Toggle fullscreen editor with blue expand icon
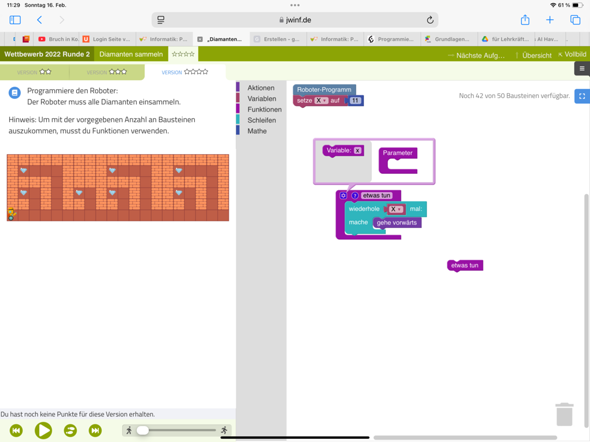The width and height of the screenshot is (590, 442). 582,96
